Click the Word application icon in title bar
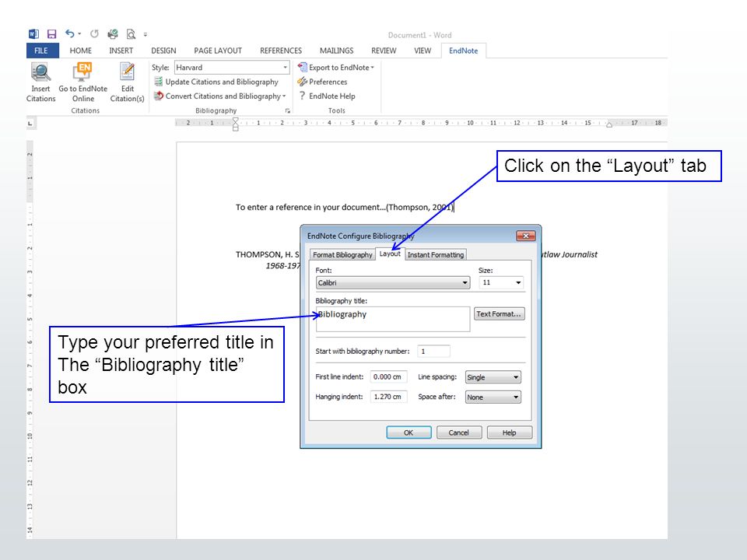The image size is (747, 560). click(x=33, y=33)
